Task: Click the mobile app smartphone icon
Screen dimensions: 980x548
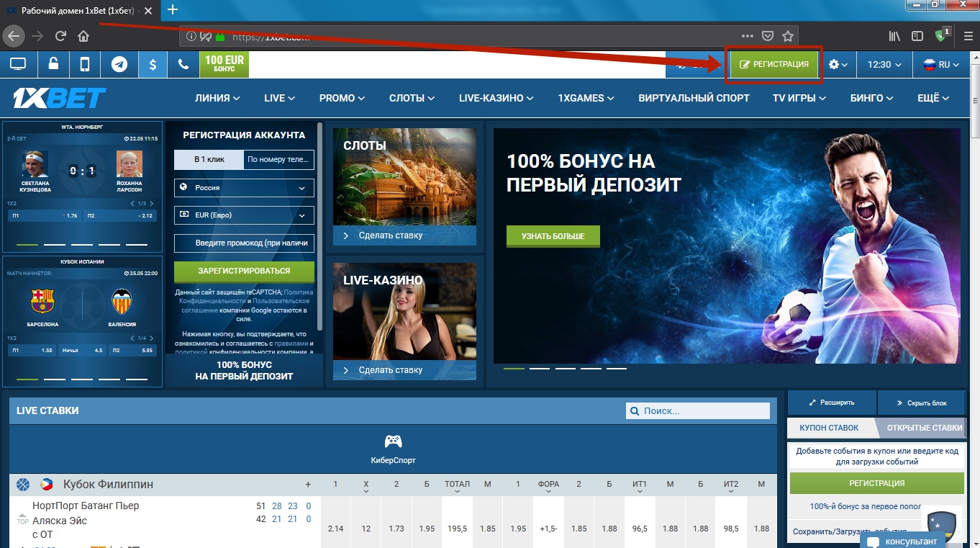Action: pyautogui.click(x=85, y=65)
